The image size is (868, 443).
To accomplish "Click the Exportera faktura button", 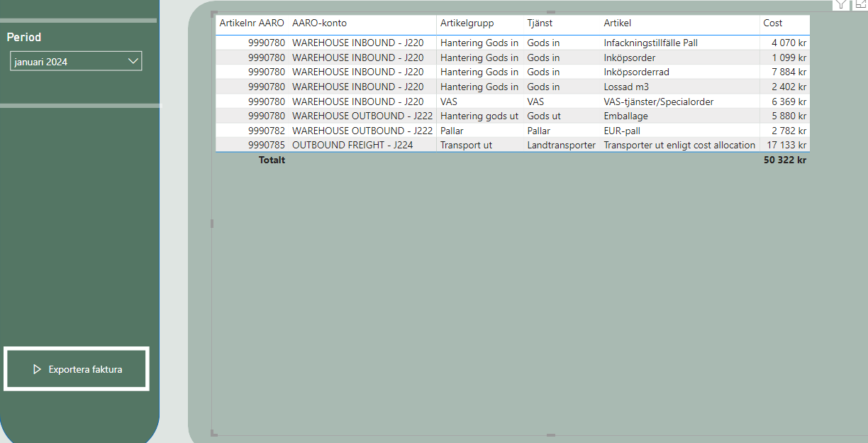I will [77, 369].
